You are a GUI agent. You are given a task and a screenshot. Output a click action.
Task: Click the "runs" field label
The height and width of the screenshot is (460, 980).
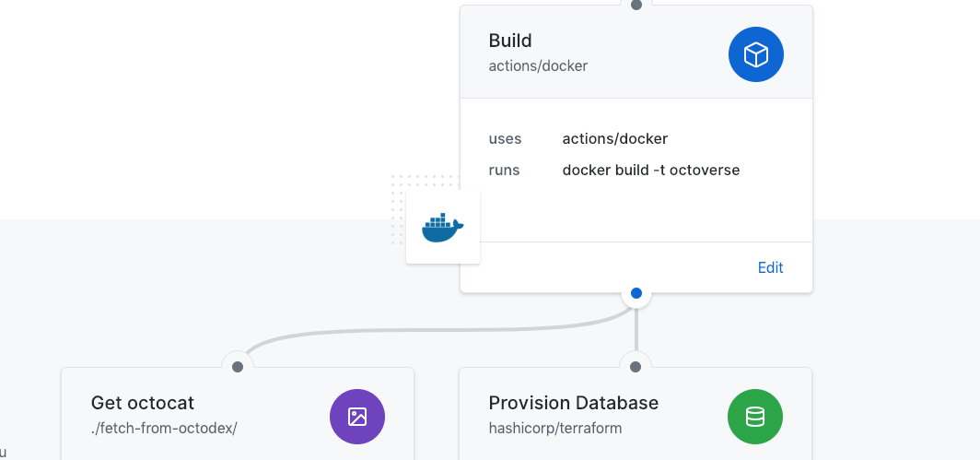coord(504,170)
